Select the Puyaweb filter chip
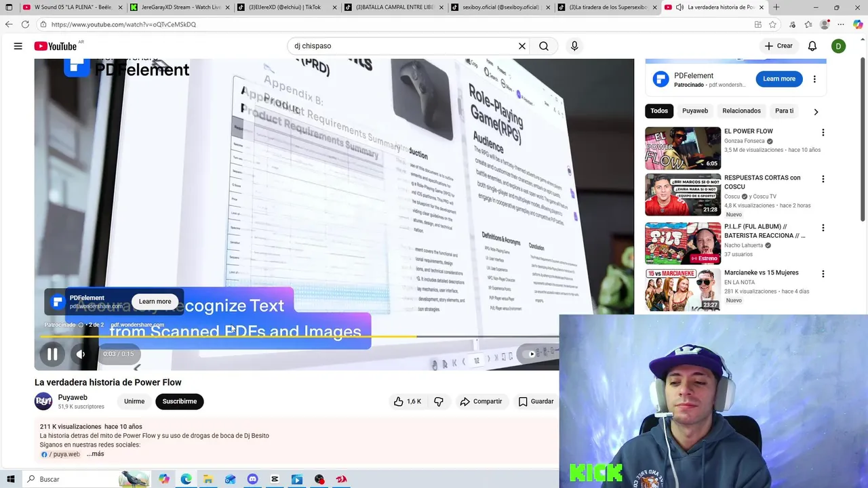The image size is (868, 488). click(695, 110)
